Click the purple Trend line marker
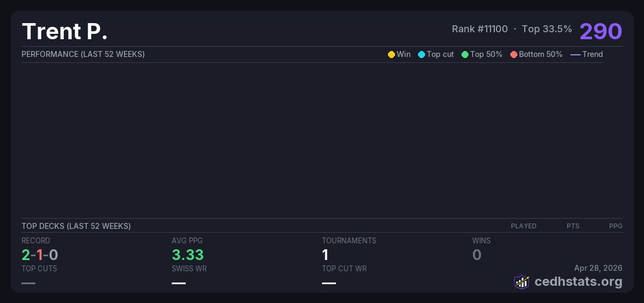Image resolution: width=644 pixels, height=303 pixels. click(575, 54)
